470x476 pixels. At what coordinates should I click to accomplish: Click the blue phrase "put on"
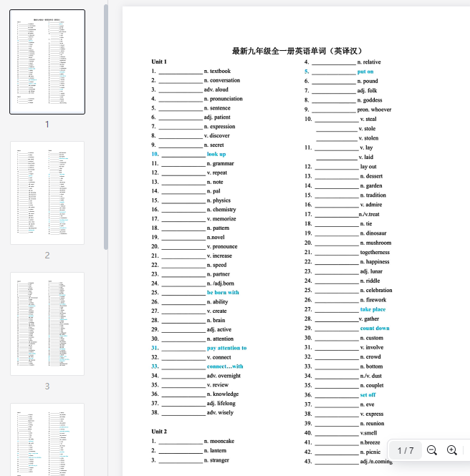click(x=365, y=72)
